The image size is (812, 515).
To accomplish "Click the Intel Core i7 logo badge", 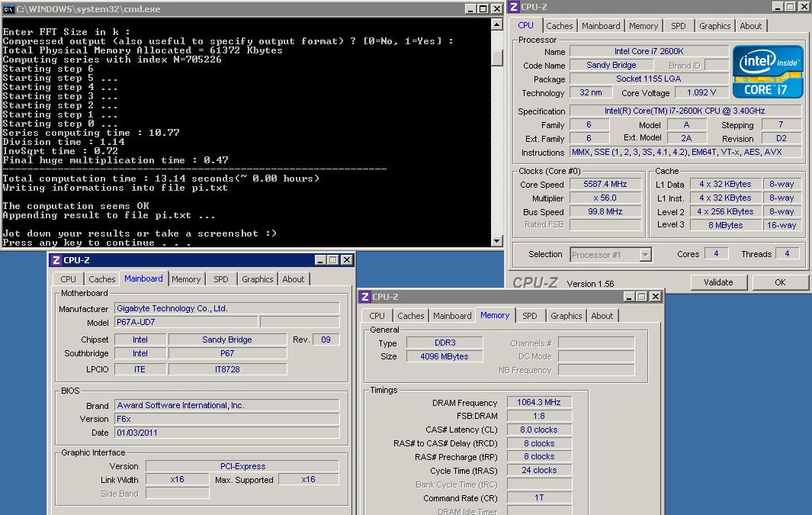I will pos(768,72).
